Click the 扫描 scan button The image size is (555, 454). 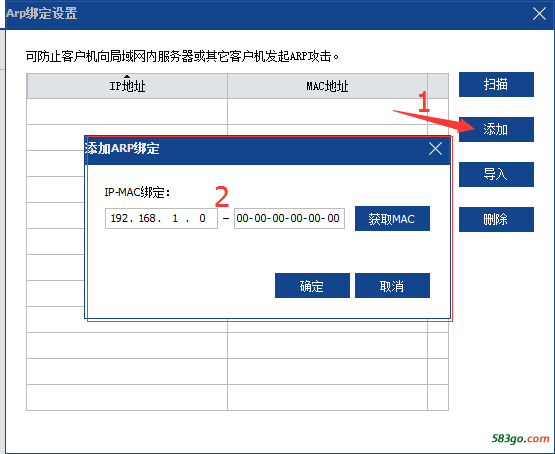pyautogui.click(x=496, y=85)
